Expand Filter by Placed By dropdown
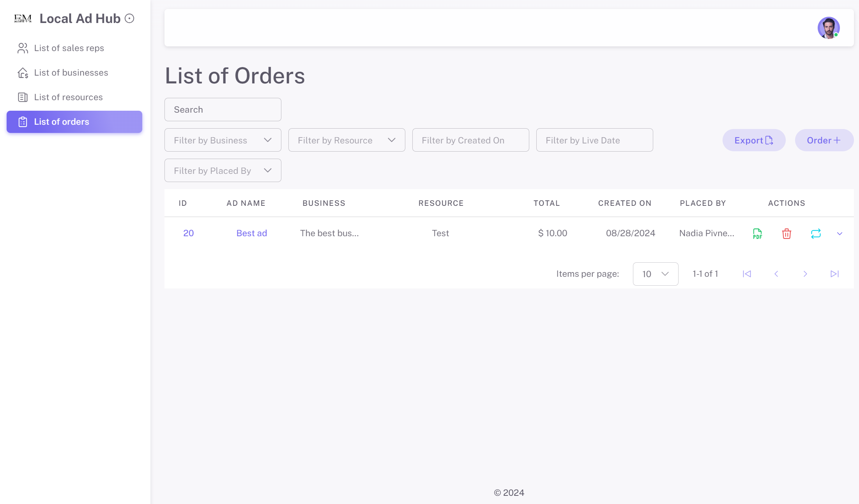Screen dimensions: 859x504 223,170
